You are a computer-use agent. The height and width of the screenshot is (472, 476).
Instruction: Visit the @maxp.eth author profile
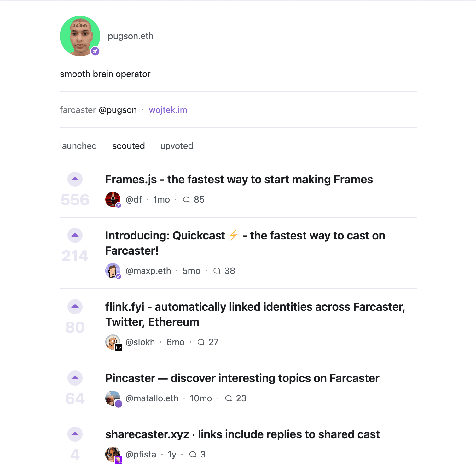click(x=148, y=271)
